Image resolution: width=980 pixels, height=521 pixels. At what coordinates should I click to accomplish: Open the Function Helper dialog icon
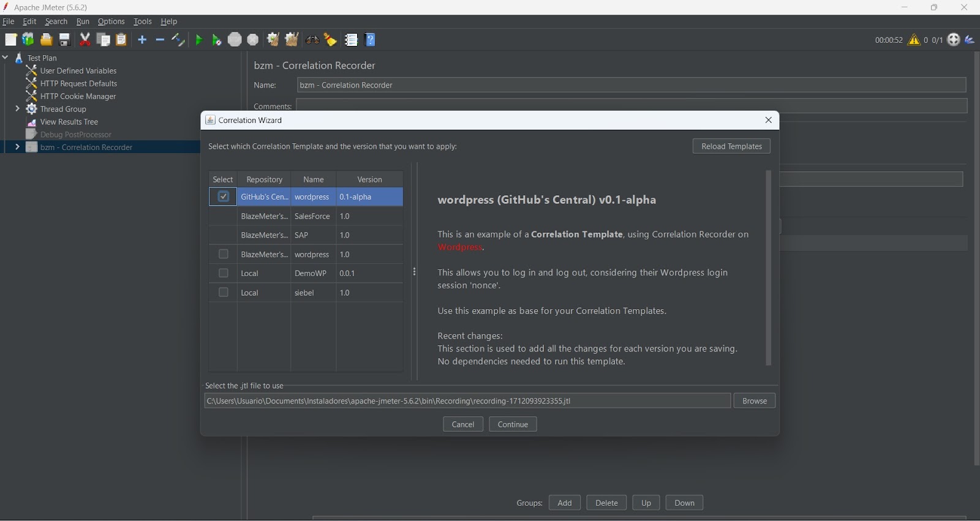tap(351, 40)
